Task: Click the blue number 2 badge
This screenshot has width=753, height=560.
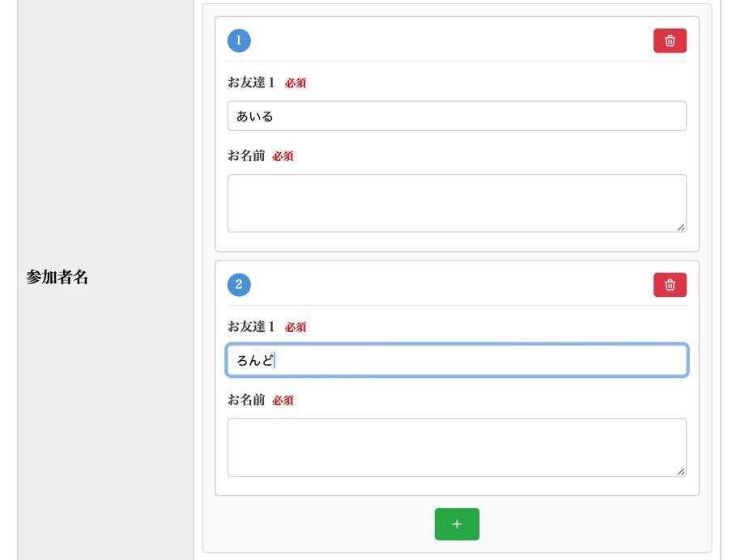Action: tap(239, 285)
